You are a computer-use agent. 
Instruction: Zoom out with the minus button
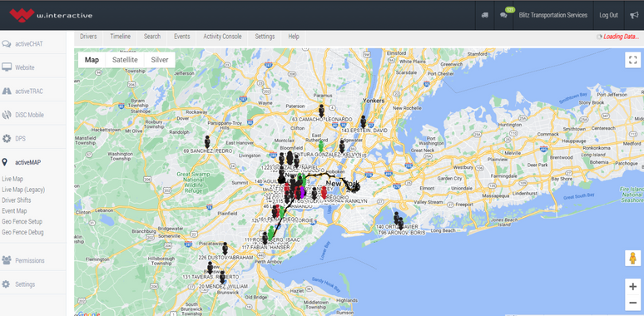(x=633, y=304)
